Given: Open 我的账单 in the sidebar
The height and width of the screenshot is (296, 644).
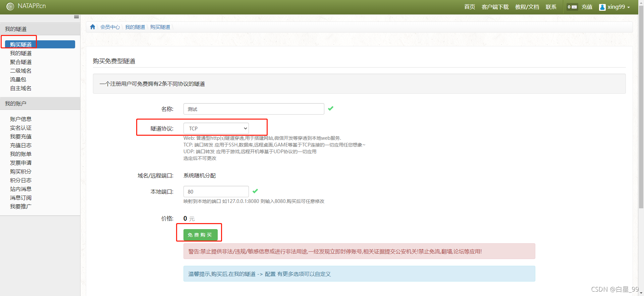Looking at the screenshot, I should pyautogui.click(x=21, y=154).
